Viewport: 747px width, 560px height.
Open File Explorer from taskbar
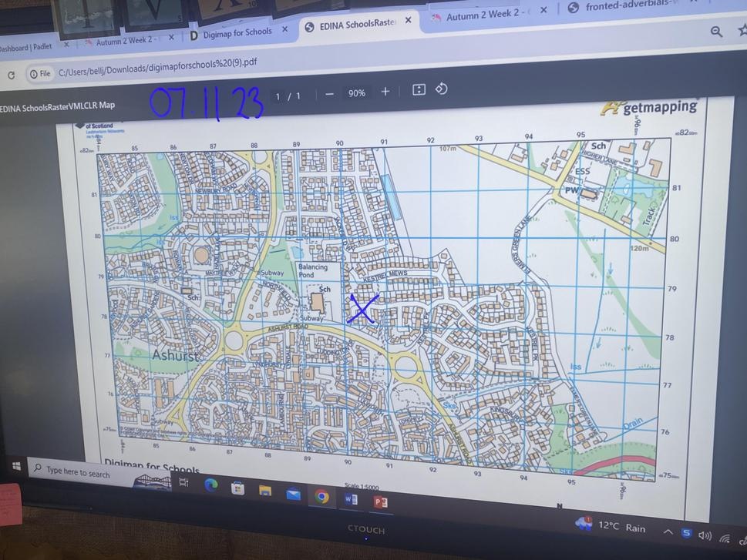pyautogui.click(x=265, y=491)
